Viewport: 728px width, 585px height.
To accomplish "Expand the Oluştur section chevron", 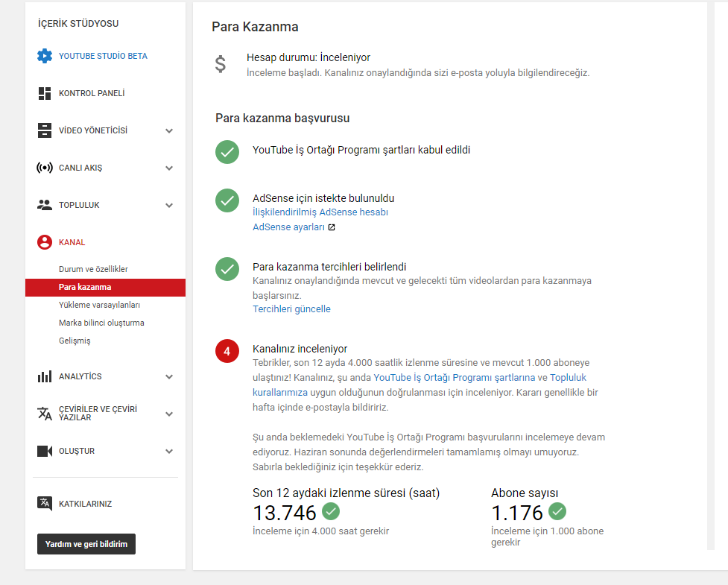I will 169,452.
